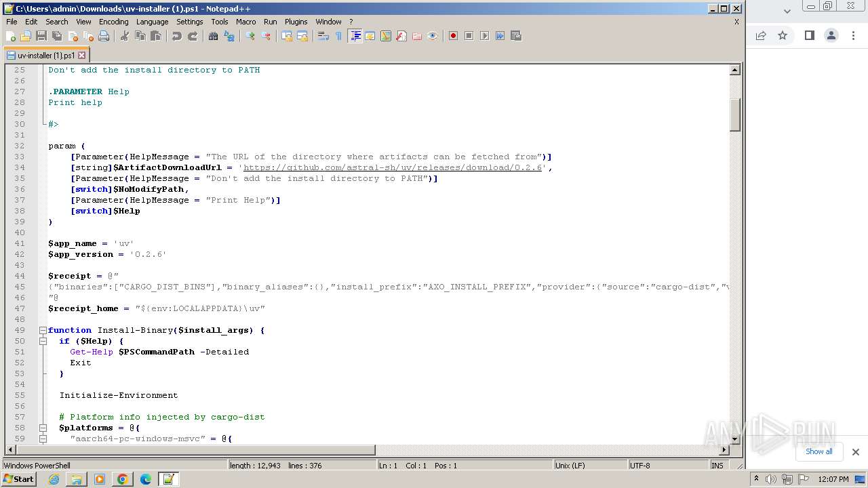The width and height of the screenshot is (868, 488).
Task: Close the Chrome downloads bar
Action: click(855, 452)
